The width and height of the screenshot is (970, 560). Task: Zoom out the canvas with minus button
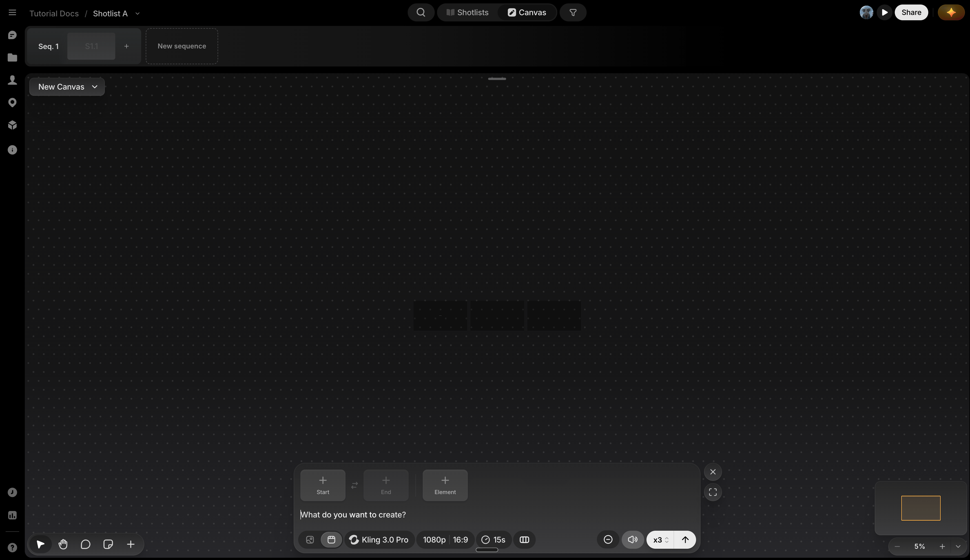pyautogui.click(x=897, y=546)
